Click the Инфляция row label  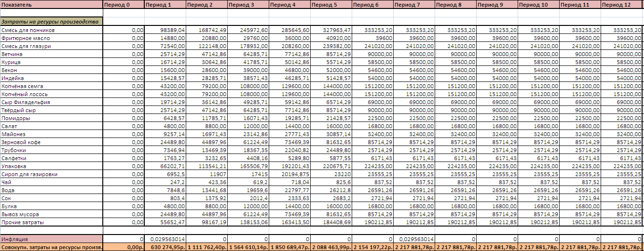(x=51, y=239)
